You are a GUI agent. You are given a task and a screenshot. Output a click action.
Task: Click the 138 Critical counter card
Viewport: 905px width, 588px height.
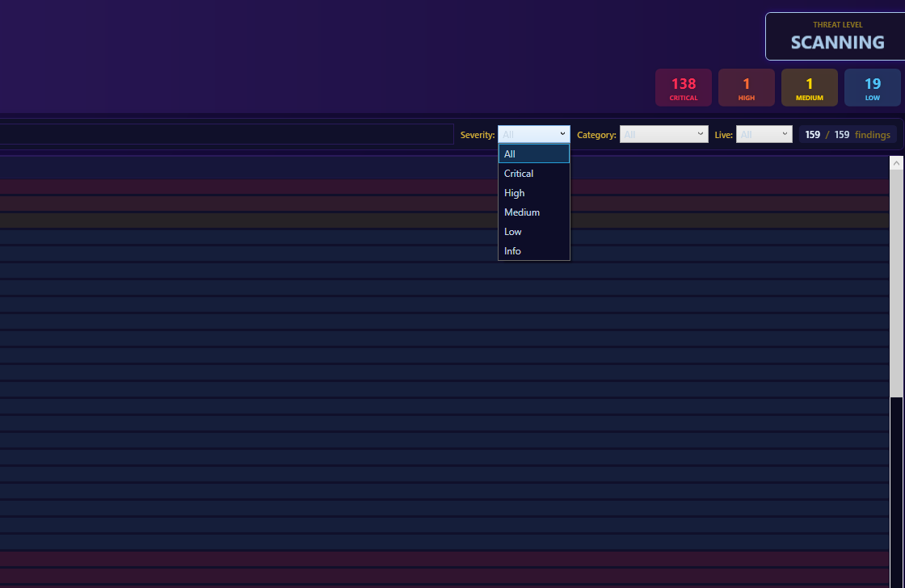(x=684, y=88)
